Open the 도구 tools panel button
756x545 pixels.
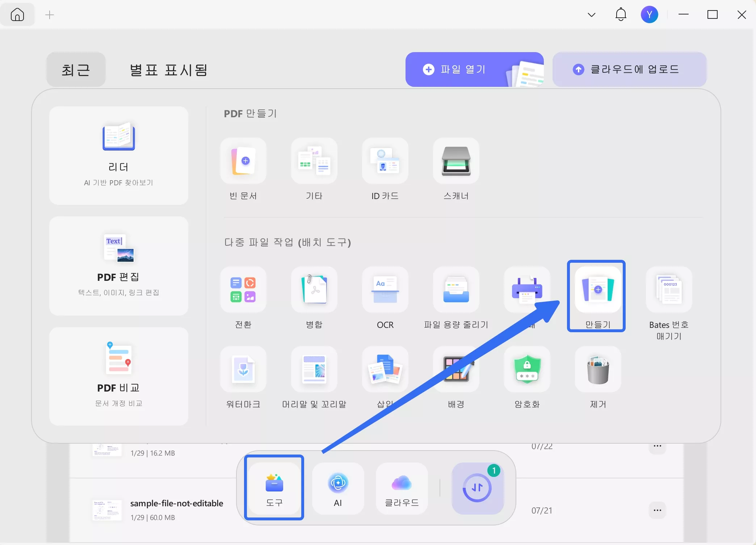point(274,488)
